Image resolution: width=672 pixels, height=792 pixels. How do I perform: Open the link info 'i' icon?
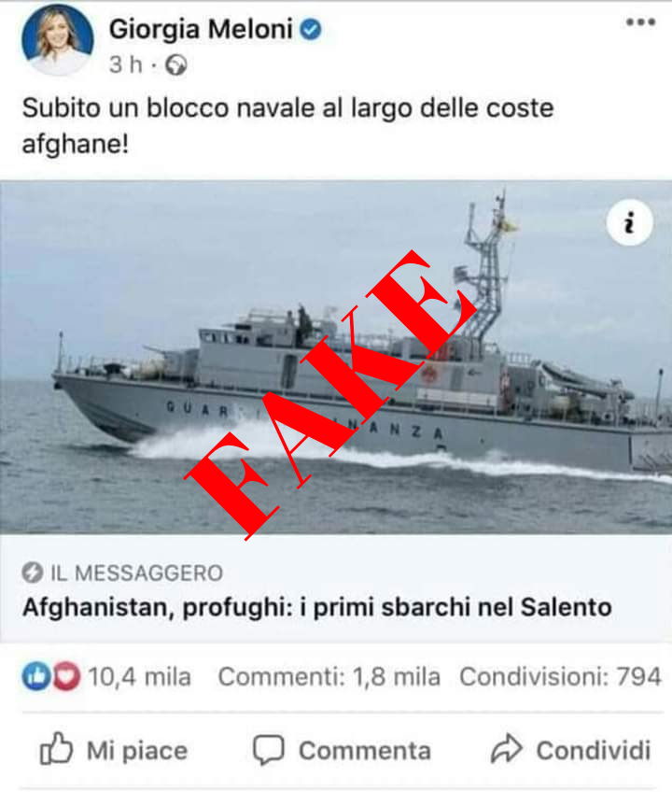629,222
